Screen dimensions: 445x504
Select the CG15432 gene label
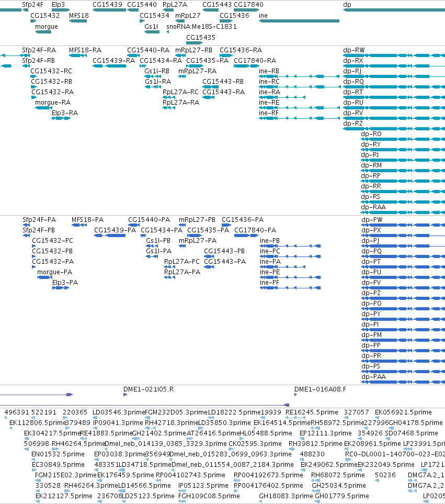[45, 15]
